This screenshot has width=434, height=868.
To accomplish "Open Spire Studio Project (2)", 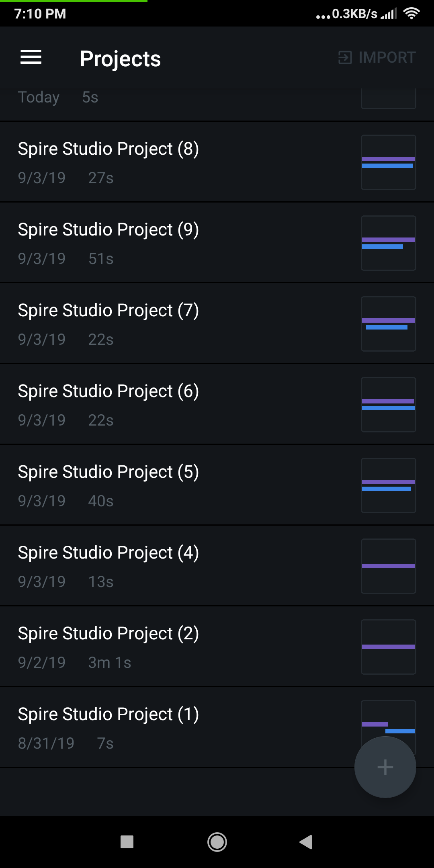I will [x=108, y=634].
